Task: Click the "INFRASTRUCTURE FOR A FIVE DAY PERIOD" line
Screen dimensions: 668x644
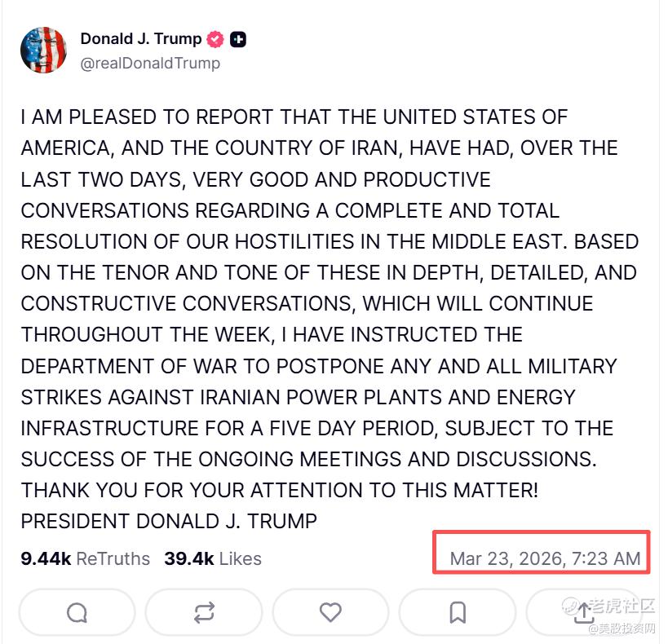Action: coord(316,429)
